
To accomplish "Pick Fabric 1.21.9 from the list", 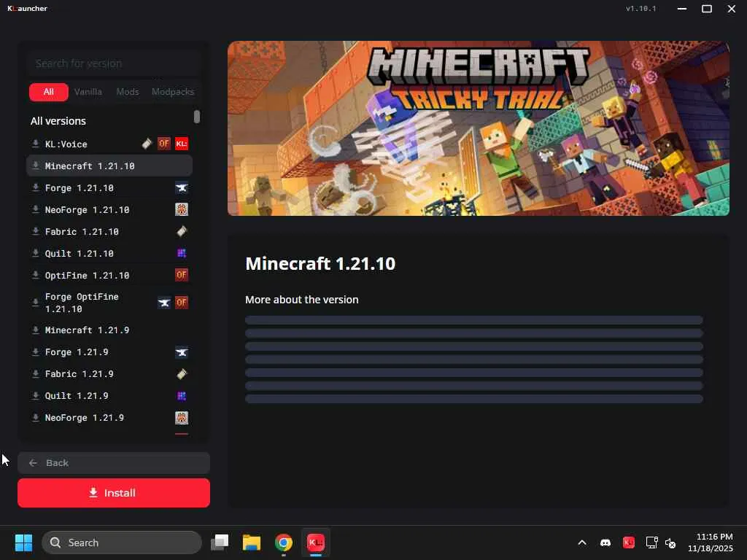I will 109,374.
